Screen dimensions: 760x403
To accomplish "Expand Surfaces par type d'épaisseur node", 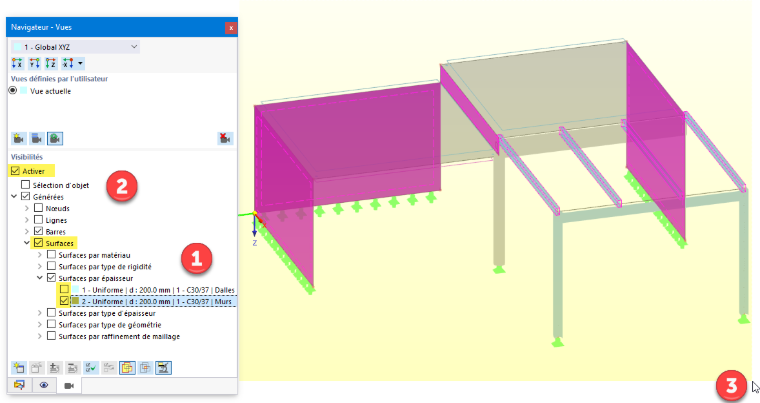I will [x=40, y=313].
